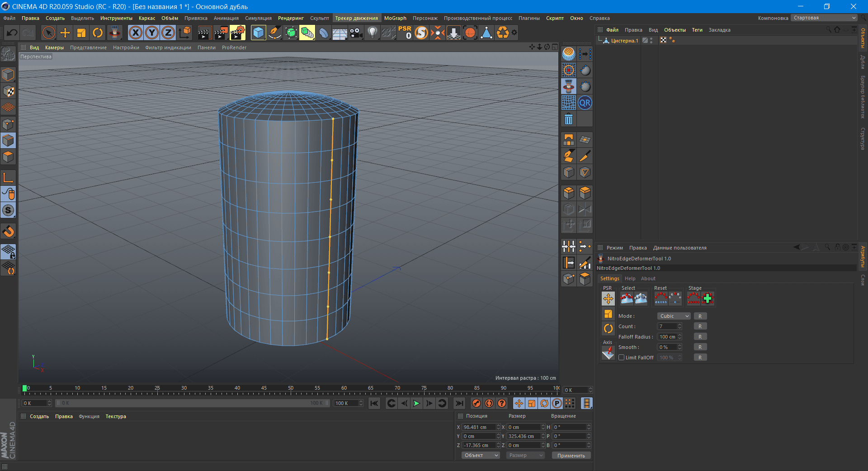Click the green playhead at frame 0
This screenshot has height=471, width=868.
pos(25,388)
